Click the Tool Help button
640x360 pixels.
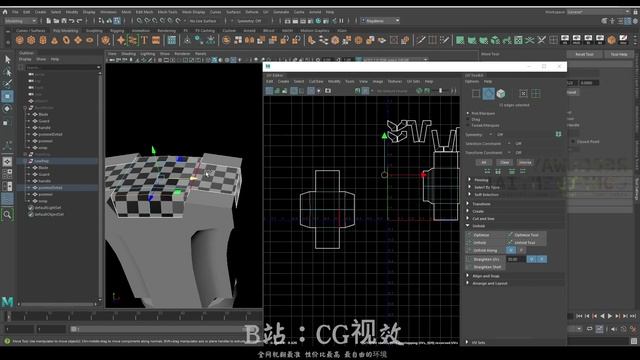[619, 54]
